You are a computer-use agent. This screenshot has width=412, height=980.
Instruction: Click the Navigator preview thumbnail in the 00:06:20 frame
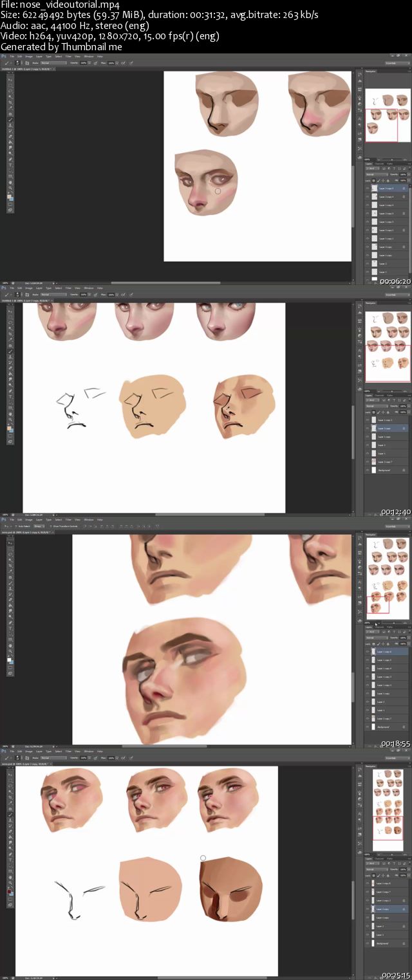coord(388,115)
